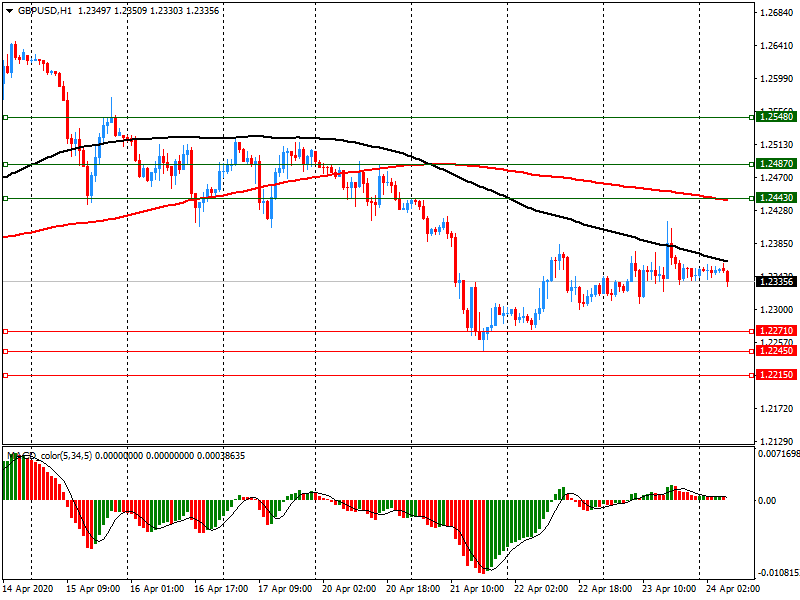The image size is (800, 600).
Task: Click the 1.21720 price axis value
Action: coord(777,409)
